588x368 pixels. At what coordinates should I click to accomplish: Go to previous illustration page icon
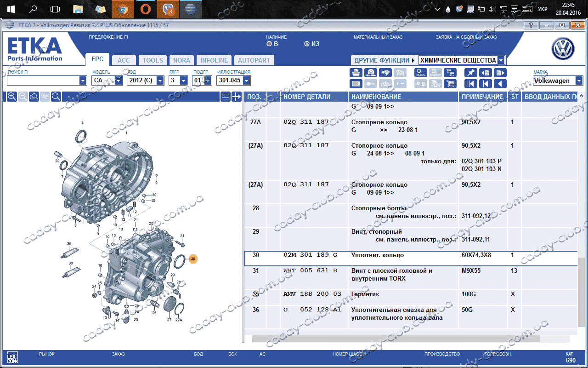(x=486, y=73)
